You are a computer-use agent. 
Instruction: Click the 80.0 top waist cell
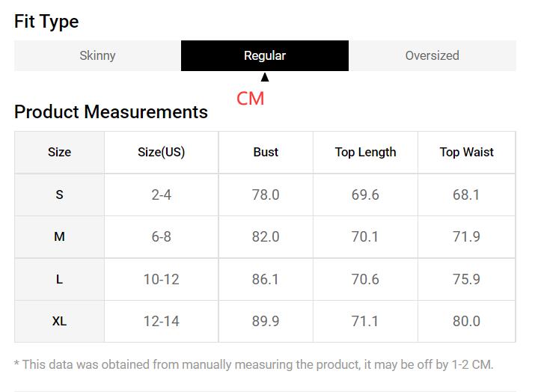(466, 322)
